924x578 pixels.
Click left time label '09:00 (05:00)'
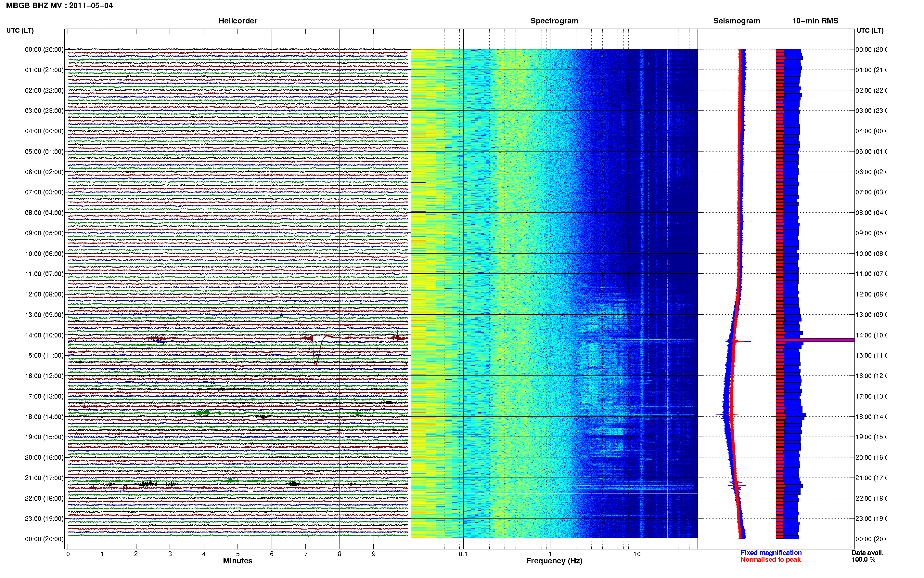[x=44, y=233]
